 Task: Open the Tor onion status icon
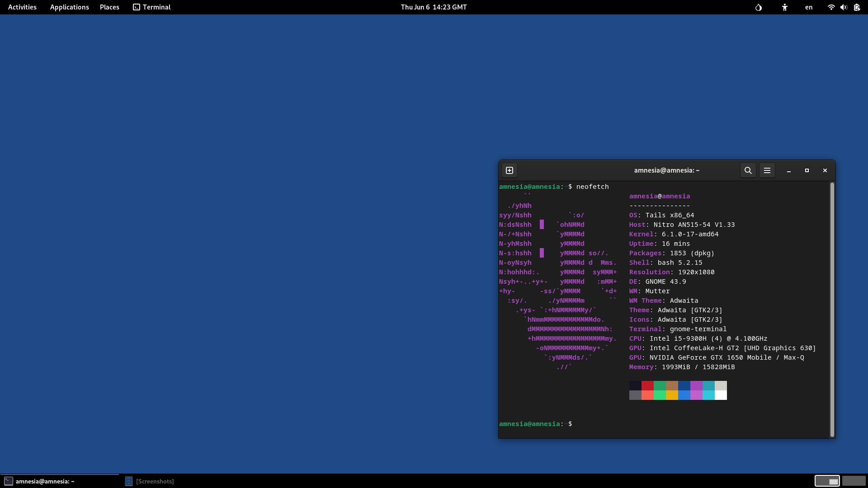coord(759,7)
